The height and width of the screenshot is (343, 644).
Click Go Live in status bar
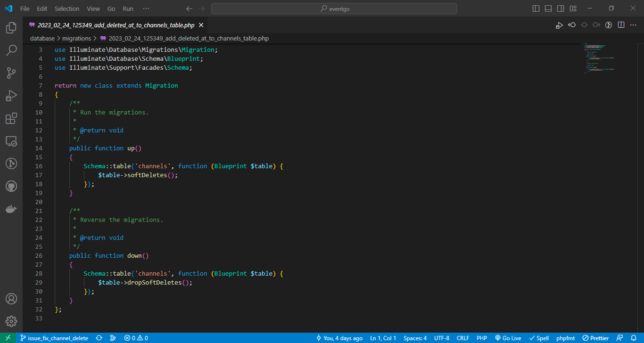point(508,338)
